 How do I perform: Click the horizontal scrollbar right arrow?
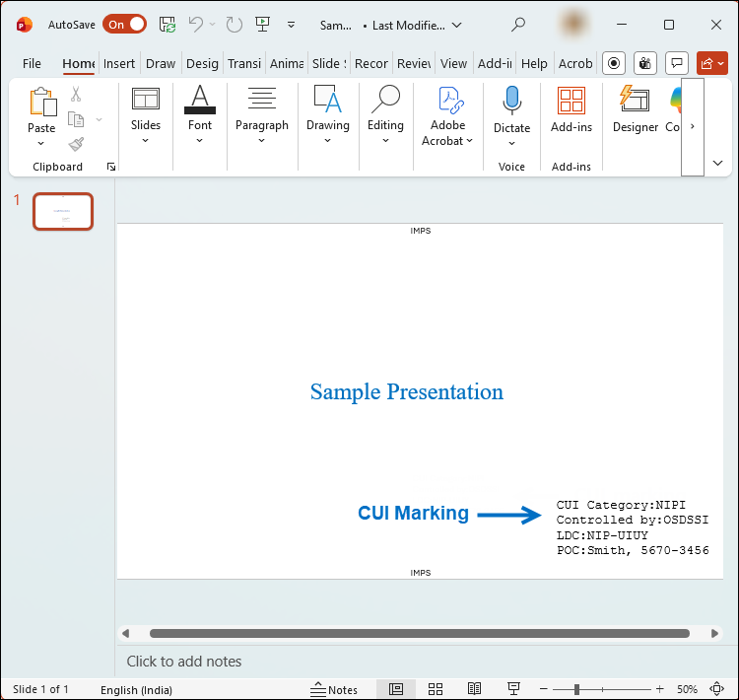click(714, 633)
